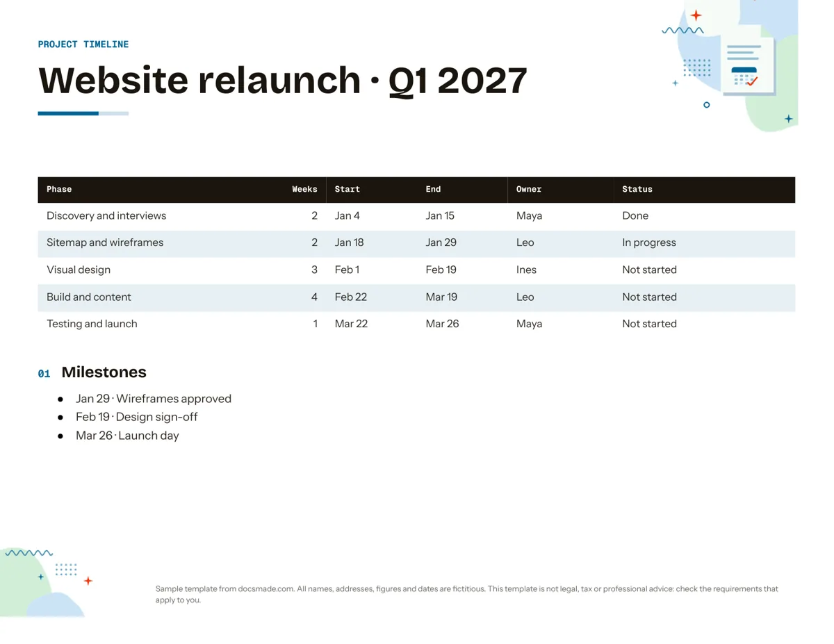This screenshot has width=834, height=644.
Task: Click the "Sitemap and wireframes" cell
Action: pos(105,243)
